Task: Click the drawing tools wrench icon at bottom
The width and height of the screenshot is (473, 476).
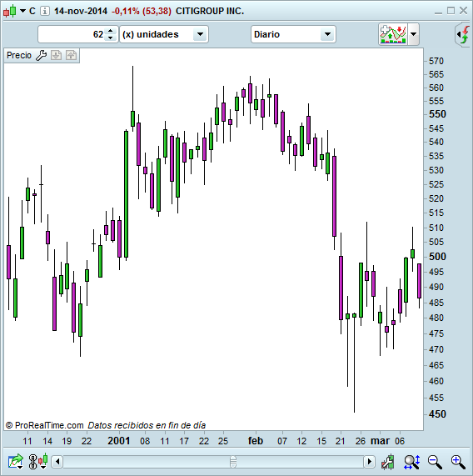Action: click(388, 462)
